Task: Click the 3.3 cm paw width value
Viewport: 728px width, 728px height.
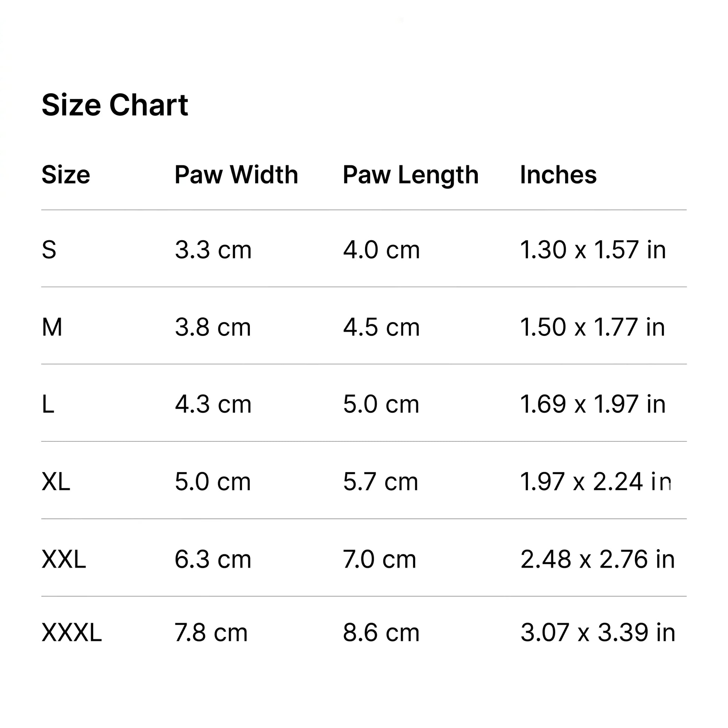Action: (x=213, y=250)
